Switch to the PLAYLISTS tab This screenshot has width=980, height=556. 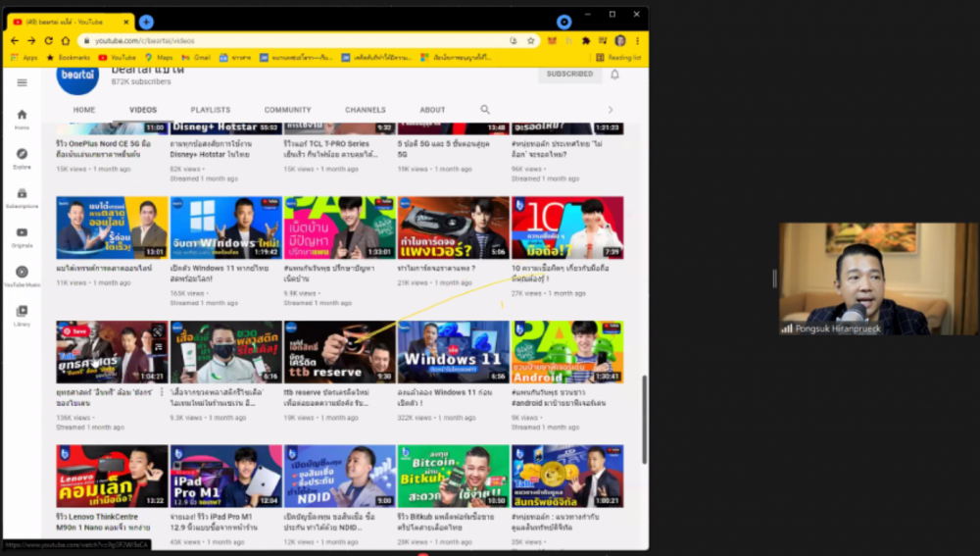coord(211,110)
